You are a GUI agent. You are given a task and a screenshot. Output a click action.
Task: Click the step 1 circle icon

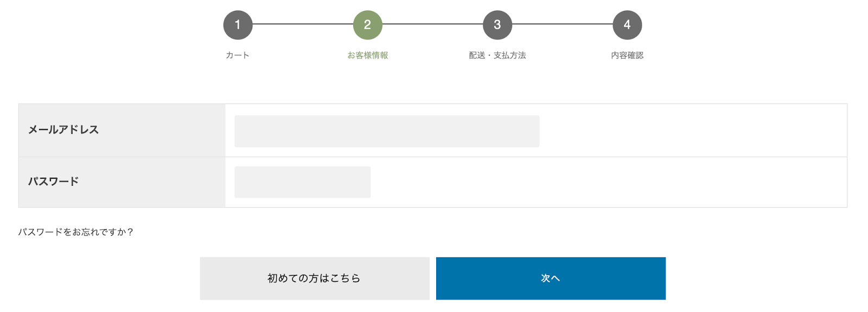[238, 25]
